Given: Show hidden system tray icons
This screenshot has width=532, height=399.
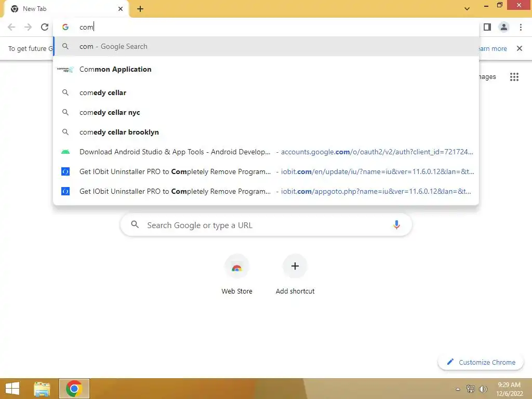Looking at the screenshot, I should click(x=458, y=389).
